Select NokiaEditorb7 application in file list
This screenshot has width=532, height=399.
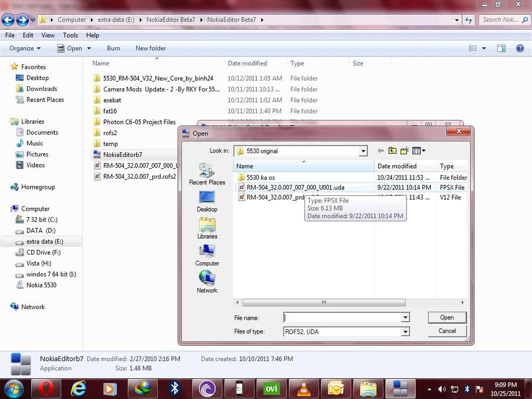(118, 155)
